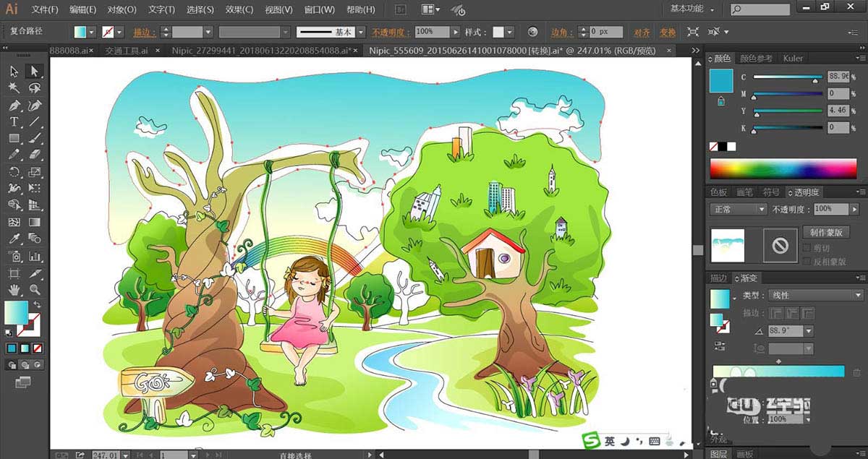This screenshot has height=459, width=868.
Task: Open the Bridge (Br) icon
Action: click(x=401, y=9)
